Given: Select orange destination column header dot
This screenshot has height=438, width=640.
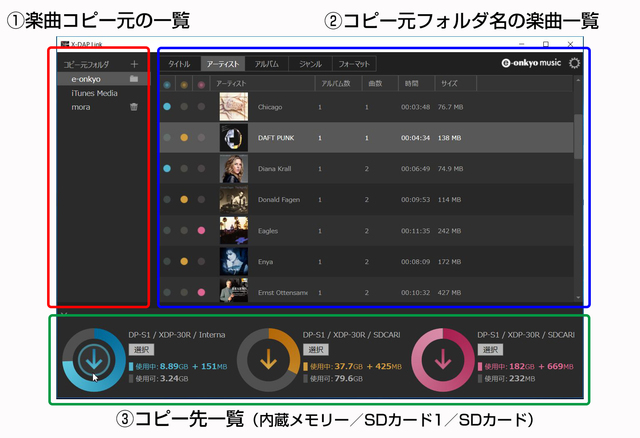Looking at the screenshot, I should [x=184, y=84].
